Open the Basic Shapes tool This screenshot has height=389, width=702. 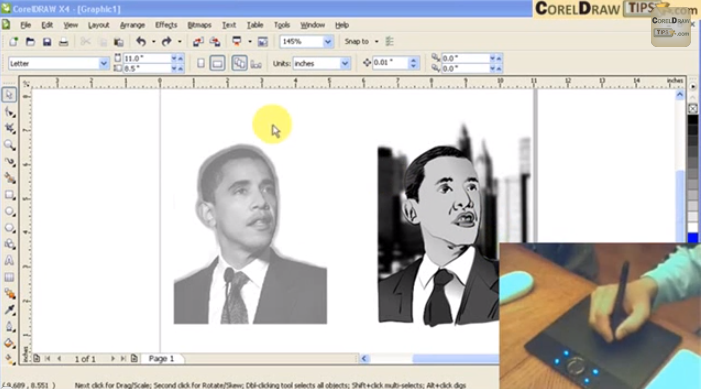[9, 244]
